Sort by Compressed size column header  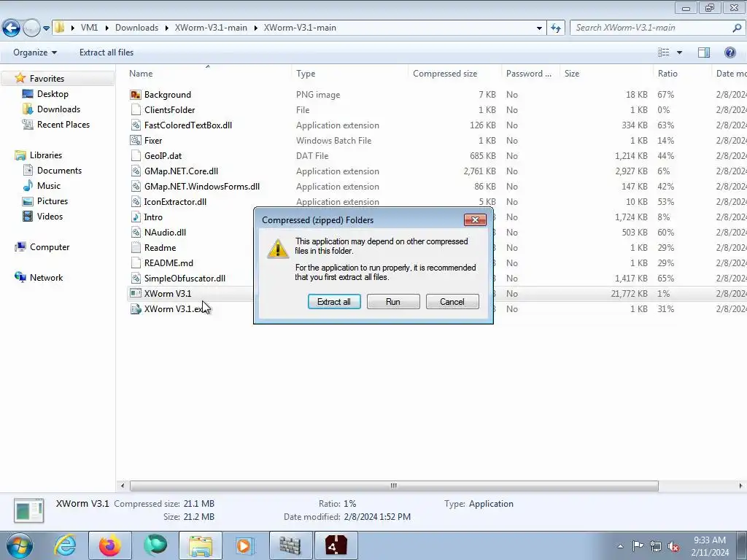(x=445, y=74)
